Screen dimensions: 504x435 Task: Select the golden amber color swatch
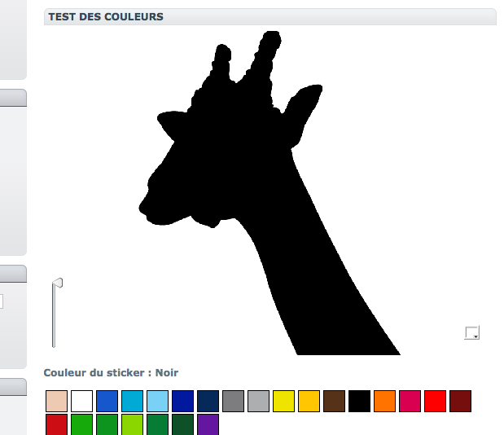[309, 401]
